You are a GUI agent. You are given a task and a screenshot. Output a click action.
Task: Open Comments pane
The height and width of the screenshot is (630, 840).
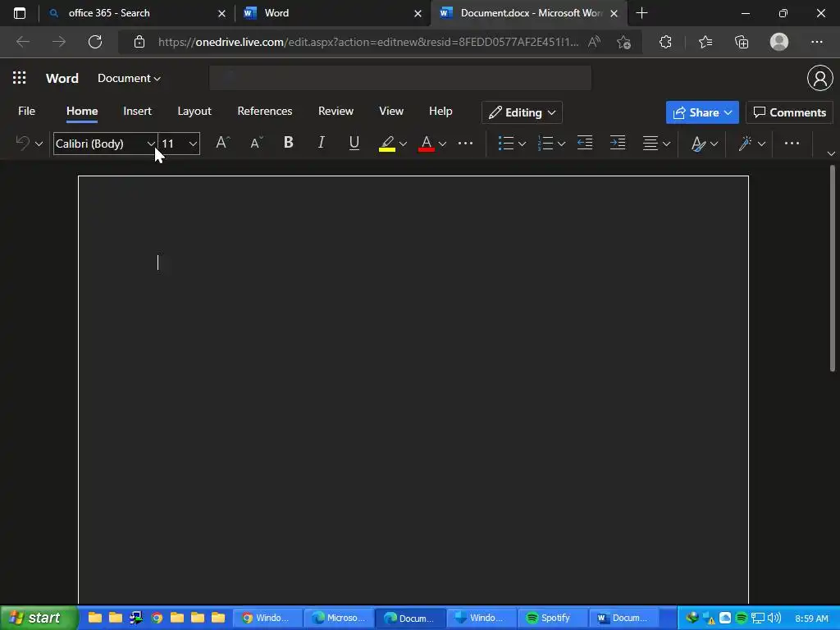click(x=790, y=112)
